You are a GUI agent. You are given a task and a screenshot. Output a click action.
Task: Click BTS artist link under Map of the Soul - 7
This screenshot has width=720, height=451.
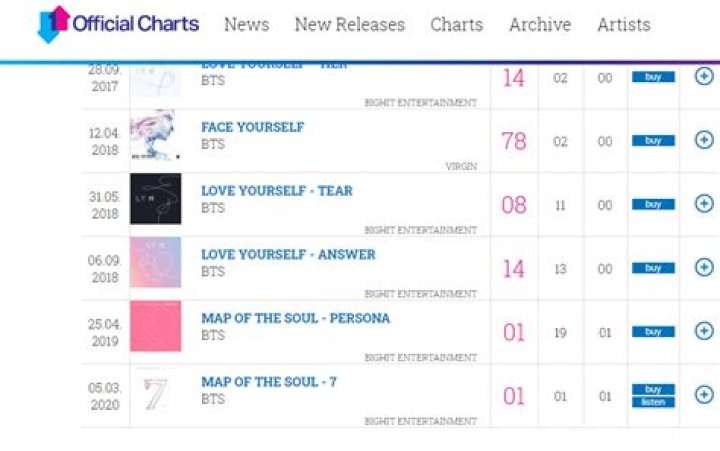click(213, 399)
